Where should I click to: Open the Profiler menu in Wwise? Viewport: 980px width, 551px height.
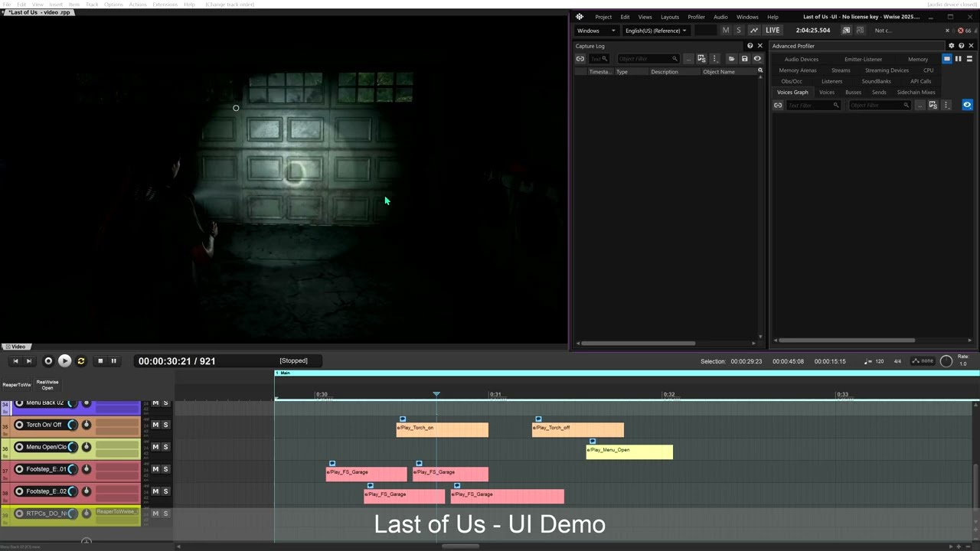[696, 17]
